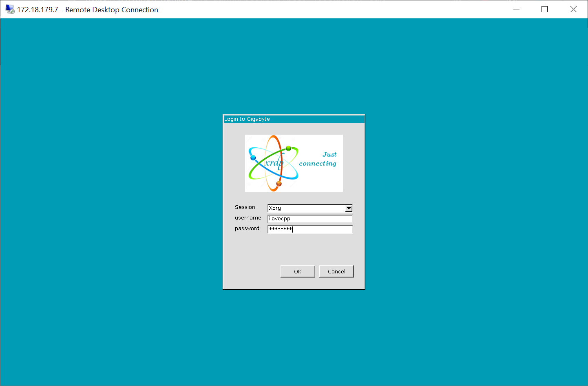Open the Xorg session combo box
Viewport: 588px width, 386px height.
(x=306, y=208)
